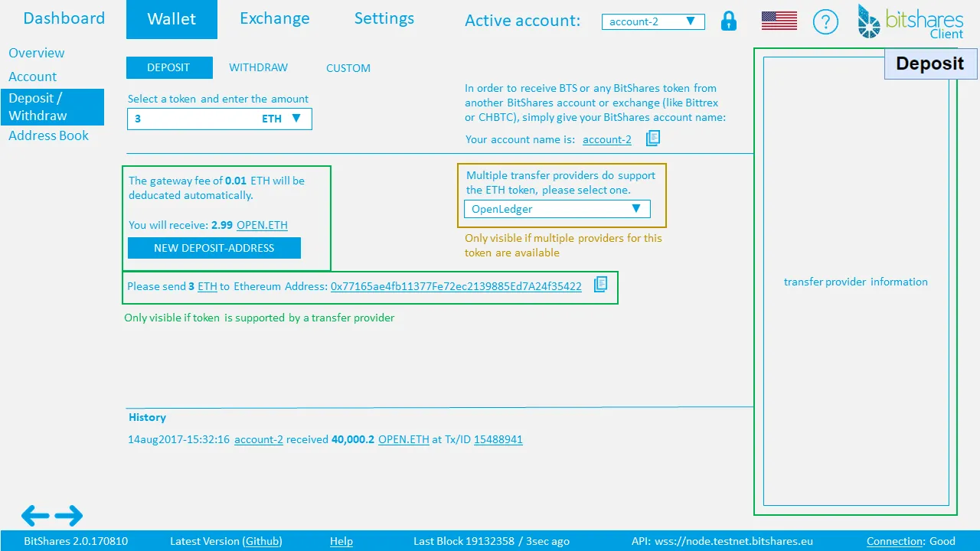Click the OPEN.ETH link after 'You will receive'
980x551 pixels.
(x=262, y=225)
